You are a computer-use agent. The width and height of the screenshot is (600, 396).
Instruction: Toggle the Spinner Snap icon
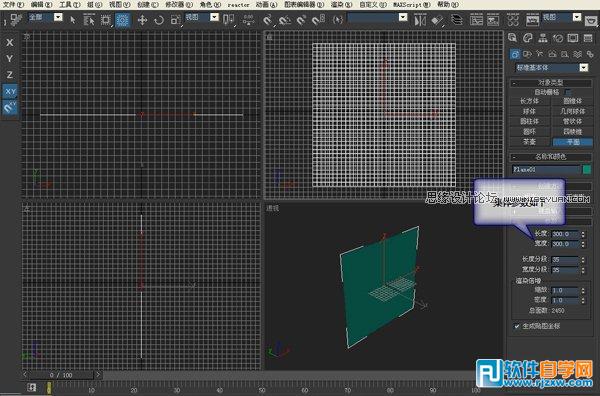(x=318, y=20)
